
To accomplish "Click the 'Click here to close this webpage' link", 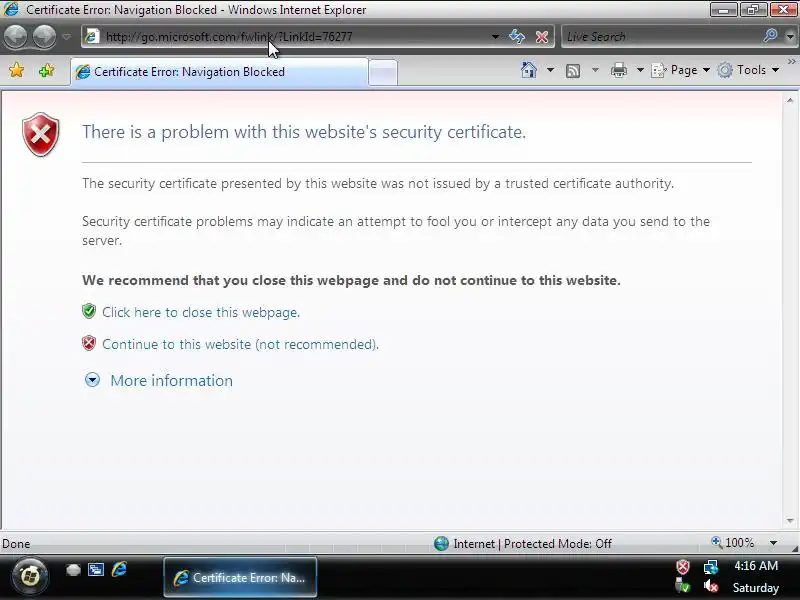I will pos(201,312).
